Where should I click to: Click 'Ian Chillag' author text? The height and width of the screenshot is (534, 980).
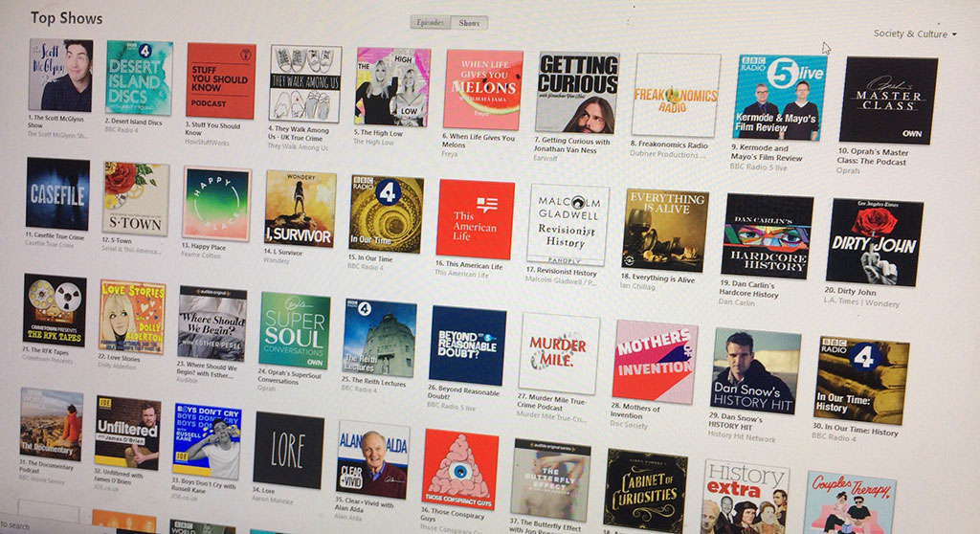[x=637, y=286]
